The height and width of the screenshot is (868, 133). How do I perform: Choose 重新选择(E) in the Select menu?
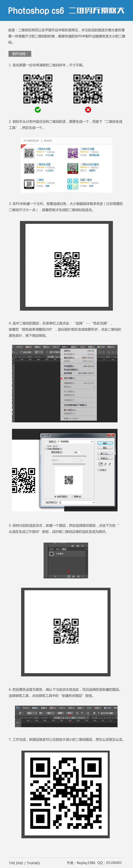(x=69, y=357)
